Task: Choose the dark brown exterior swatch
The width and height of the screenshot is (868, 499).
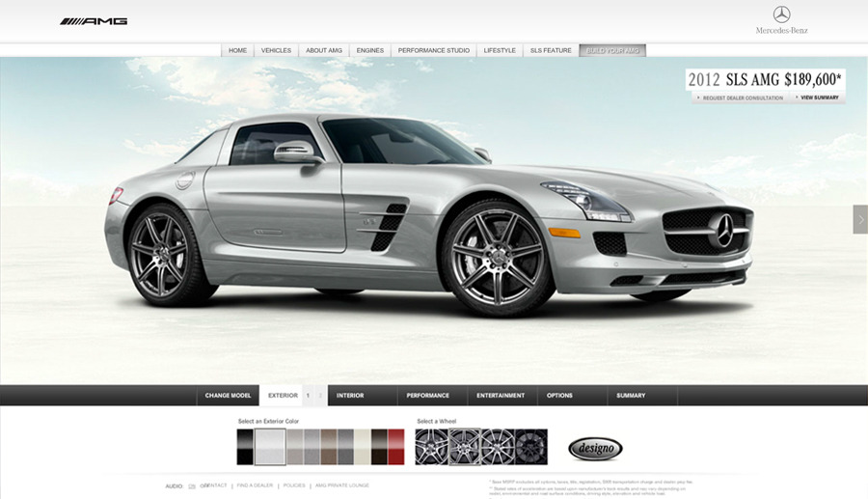Action: click(379, 446)
